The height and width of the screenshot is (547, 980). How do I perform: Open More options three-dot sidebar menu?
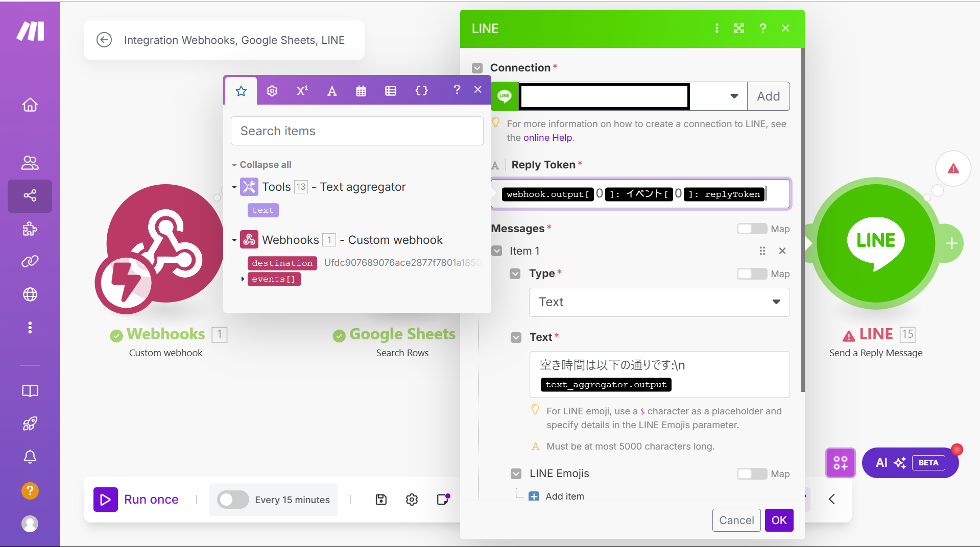[30, 327]
